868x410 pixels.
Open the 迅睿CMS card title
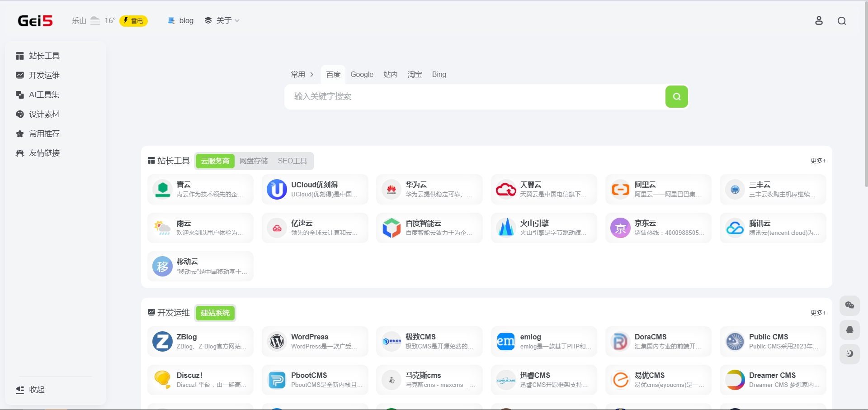click(x=535, y=375)
